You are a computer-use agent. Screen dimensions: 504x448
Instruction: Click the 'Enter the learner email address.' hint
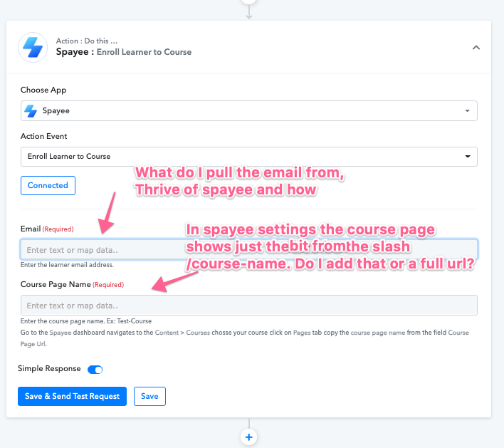point(67,265)
